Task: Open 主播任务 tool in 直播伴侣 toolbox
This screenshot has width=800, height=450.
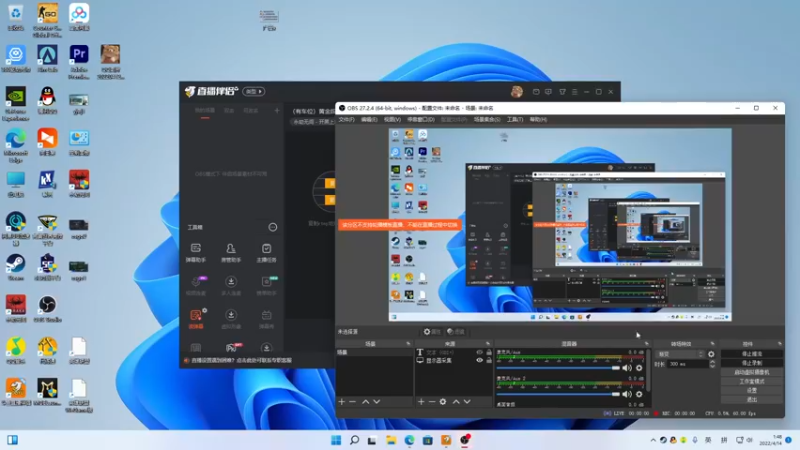Action: click(x=266, y=253)
